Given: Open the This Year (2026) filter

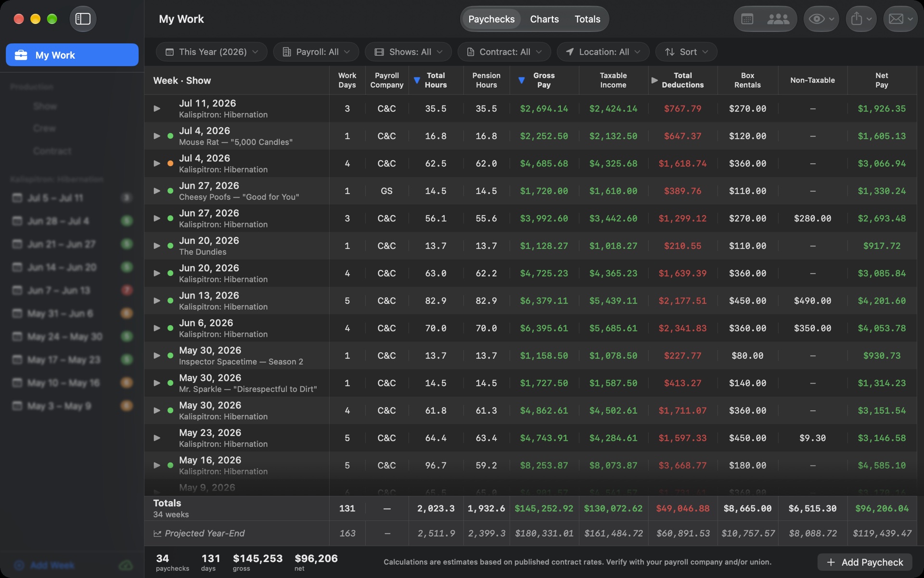Looking at the screenshot, I should [x=211, y=52].
